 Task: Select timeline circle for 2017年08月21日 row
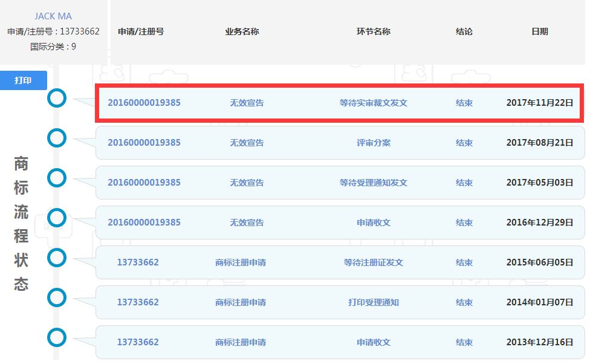[x=57, y=138]
